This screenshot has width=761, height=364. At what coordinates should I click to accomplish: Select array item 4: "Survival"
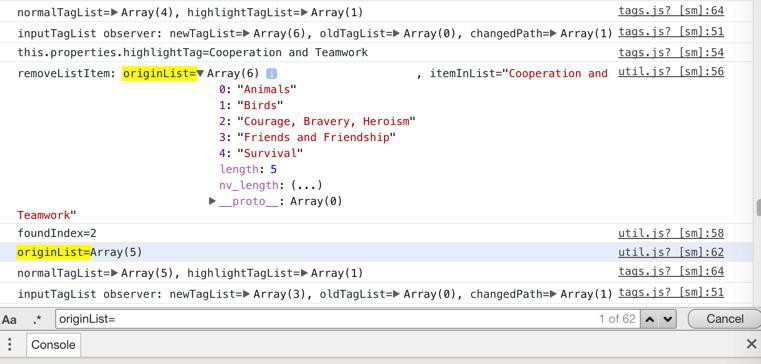261,153
